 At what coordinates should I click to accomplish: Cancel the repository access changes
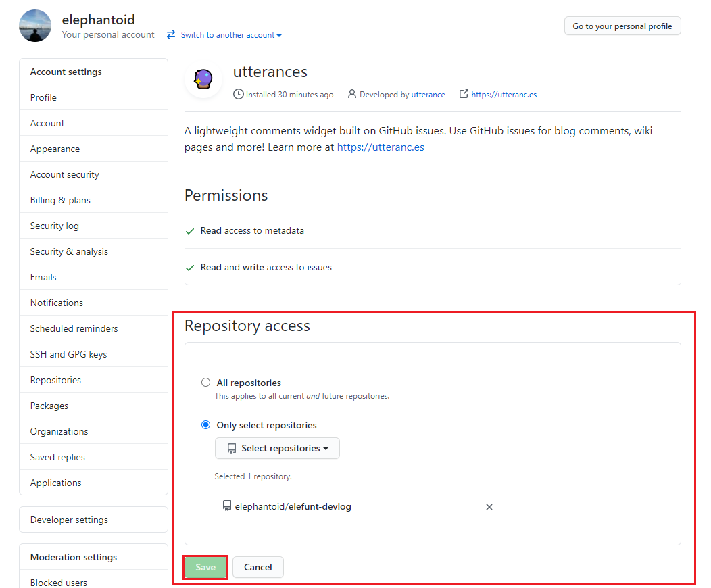[x=258, y=567]
